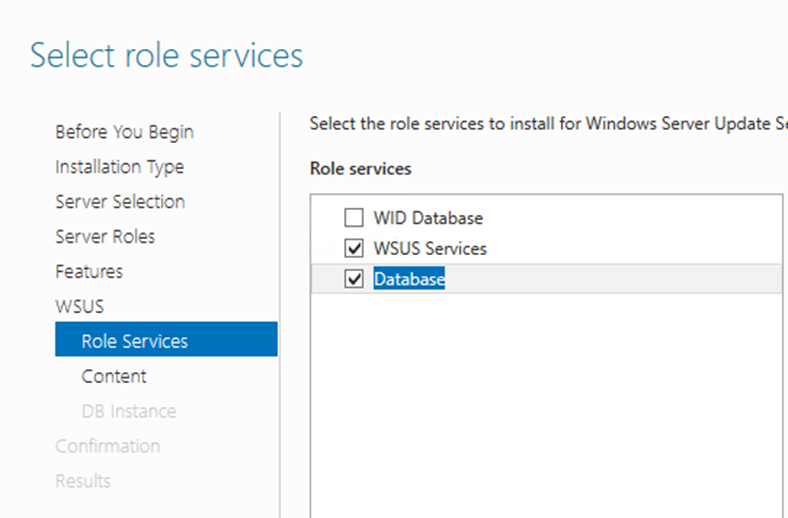Open the WSUS wizard step
Screen dimensions: 788x518
[x=79, y=306]
